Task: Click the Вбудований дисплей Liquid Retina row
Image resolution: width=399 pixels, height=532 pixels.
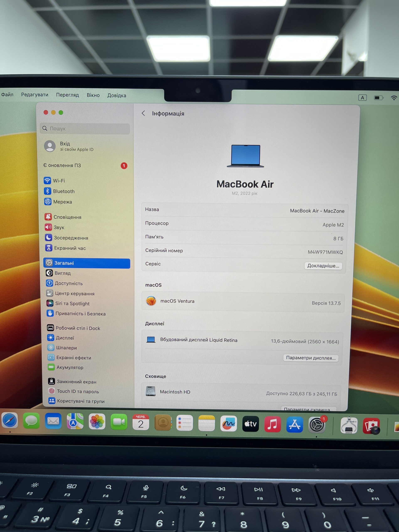Action: click(243, 340)
